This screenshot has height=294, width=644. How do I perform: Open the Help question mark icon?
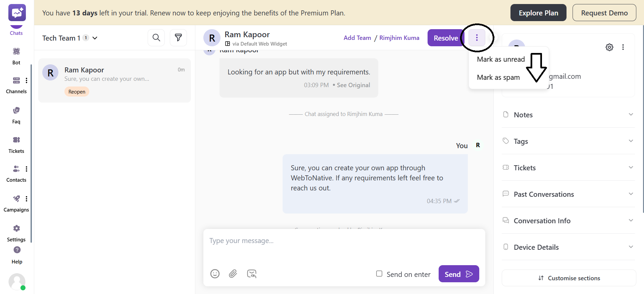(x=17, y=250)
